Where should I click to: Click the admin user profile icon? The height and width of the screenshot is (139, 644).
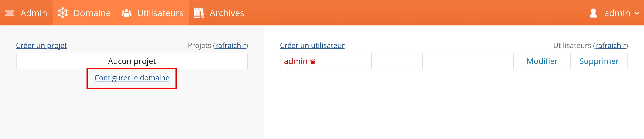point(593,13)
